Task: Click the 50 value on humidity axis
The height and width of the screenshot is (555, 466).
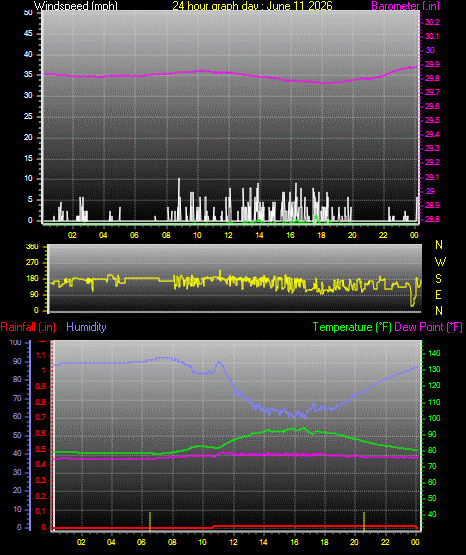Action: pyautogui.click(x=17, y=435)
